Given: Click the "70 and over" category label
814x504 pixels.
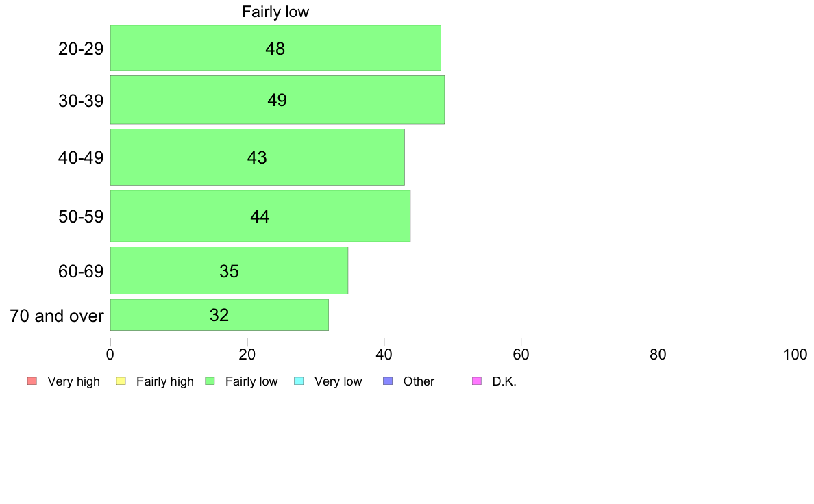Looking at the screenshot, I should click(x=57, y=316).
